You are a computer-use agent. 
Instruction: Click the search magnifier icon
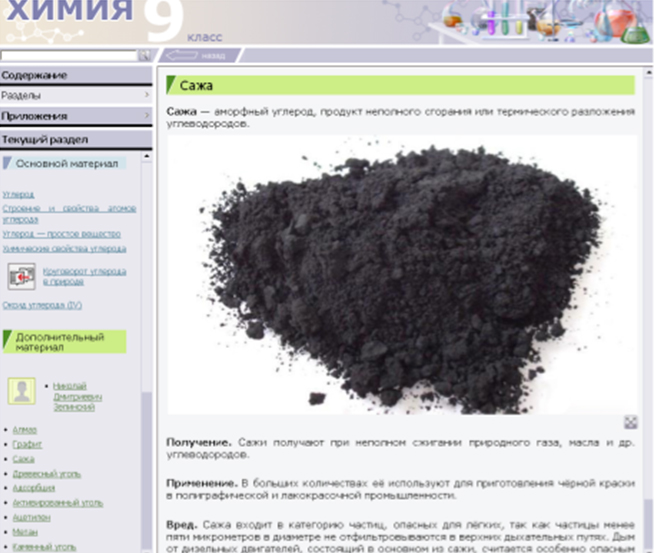(x=144, y=55)
